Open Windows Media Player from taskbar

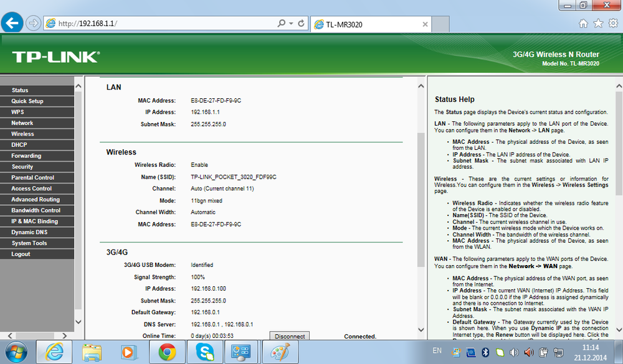point(128,352)
